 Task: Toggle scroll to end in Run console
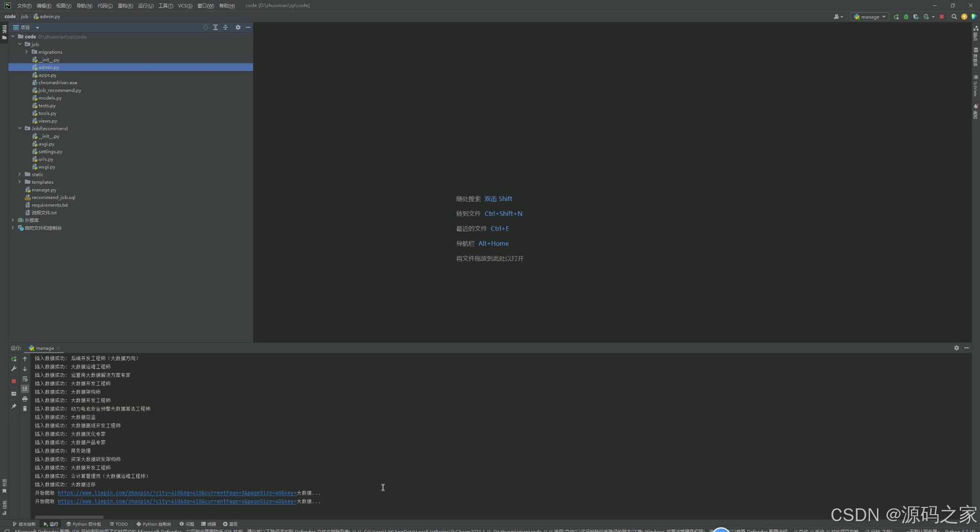click(25, 389)
